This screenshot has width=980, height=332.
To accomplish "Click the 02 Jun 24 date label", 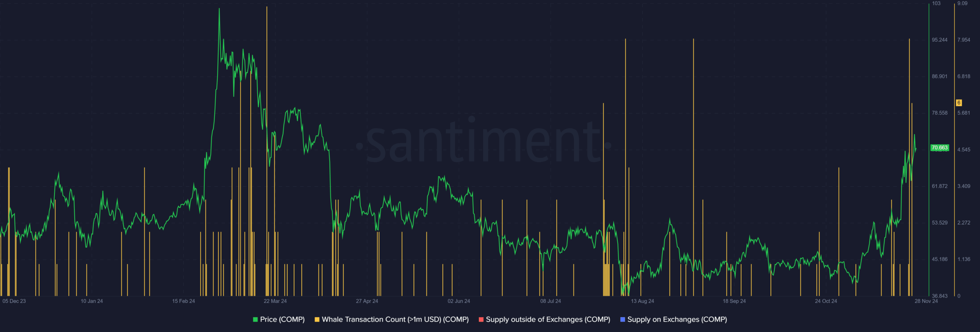I will tap(459, 301).
